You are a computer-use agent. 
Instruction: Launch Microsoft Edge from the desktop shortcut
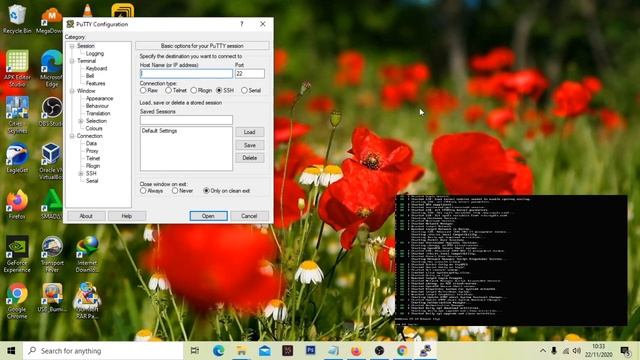[51, 69]
